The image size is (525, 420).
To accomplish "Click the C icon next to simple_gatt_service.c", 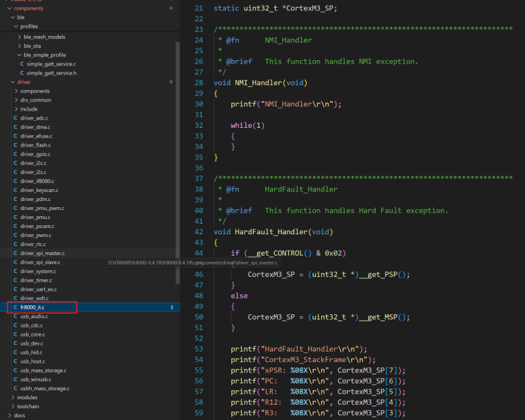I will point(22,64).
